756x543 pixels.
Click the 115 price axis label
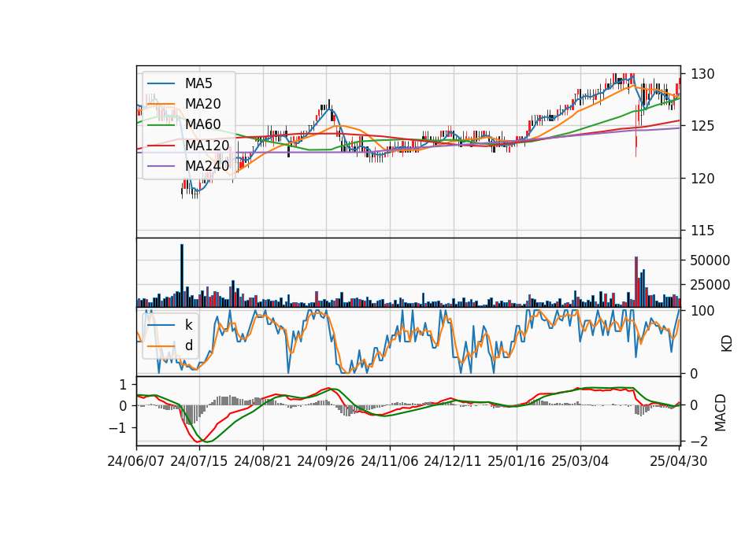tap(702, 231)
